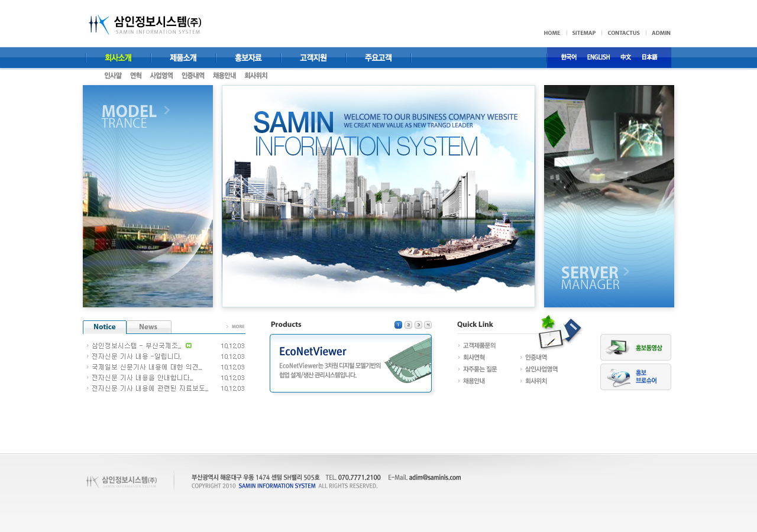Open quick link 자주묻는 질문
Viewport: 757px width, 532px height.
[x=480, y=369]
